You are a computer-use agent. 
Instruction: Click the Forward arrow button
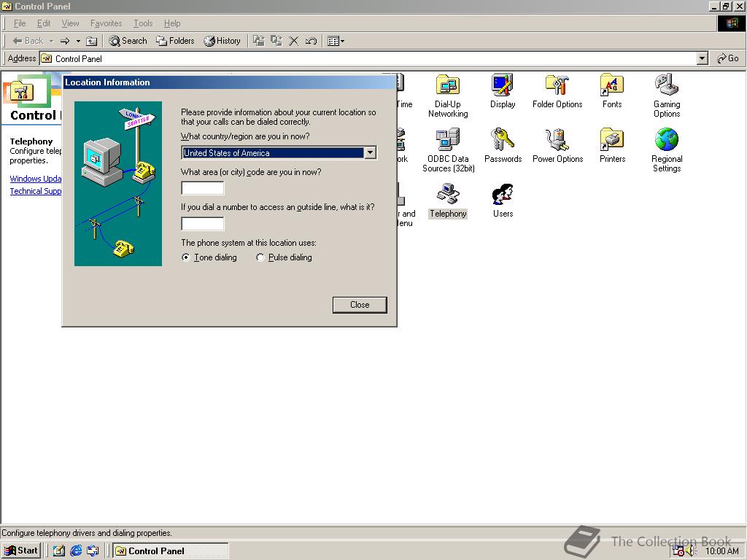point(65,41)
